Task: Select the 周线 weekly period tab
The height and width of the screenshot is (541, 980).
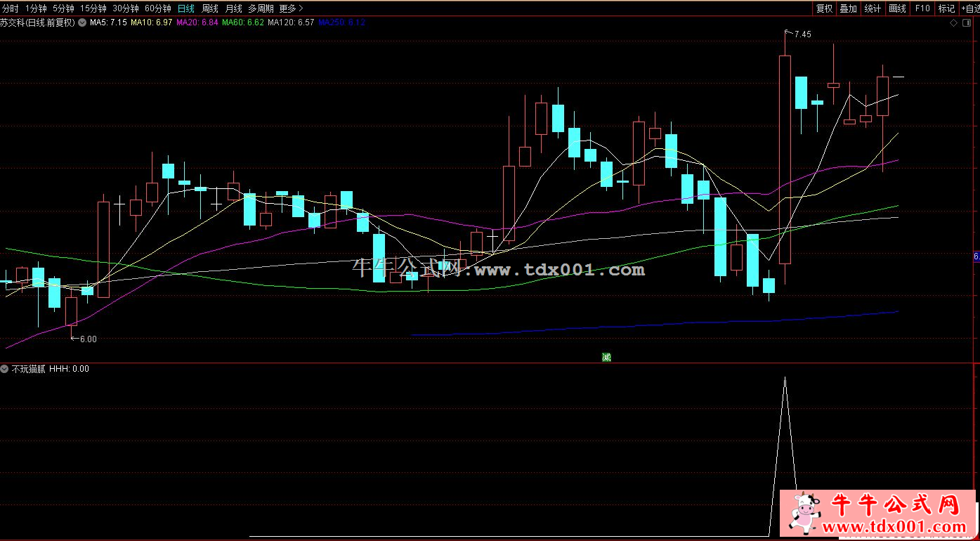Action: pyautogui.click(x=210, y=8)
